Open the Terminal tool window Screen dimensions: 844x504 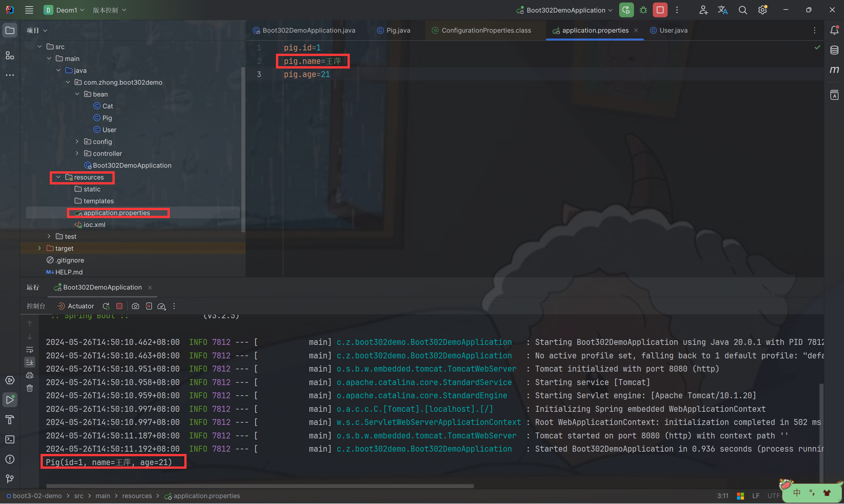[10, 439]
